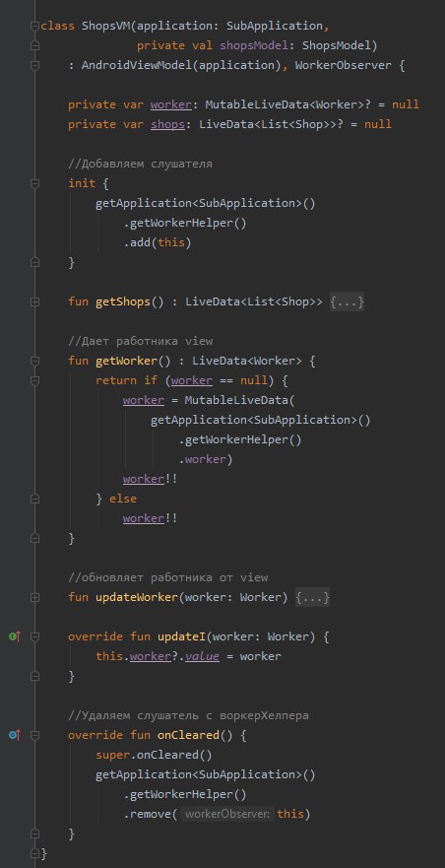Click the 'workerObserver:' parameter hint

coord(226,814)
